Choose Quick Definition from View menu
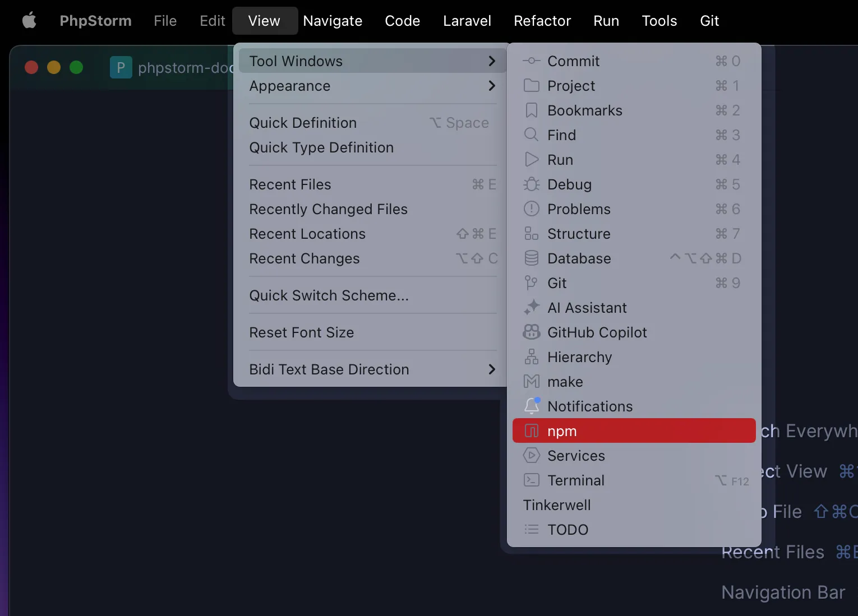858x616 pixels. 371,123
